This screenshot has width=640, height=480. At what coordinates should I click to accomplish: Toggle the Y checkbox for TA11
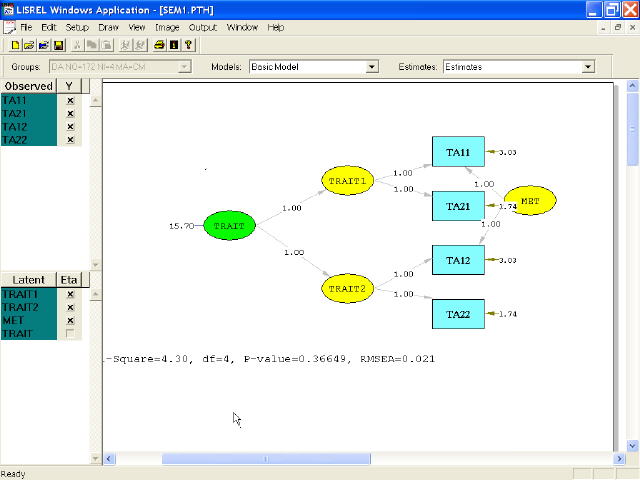(x=70, y=101)
